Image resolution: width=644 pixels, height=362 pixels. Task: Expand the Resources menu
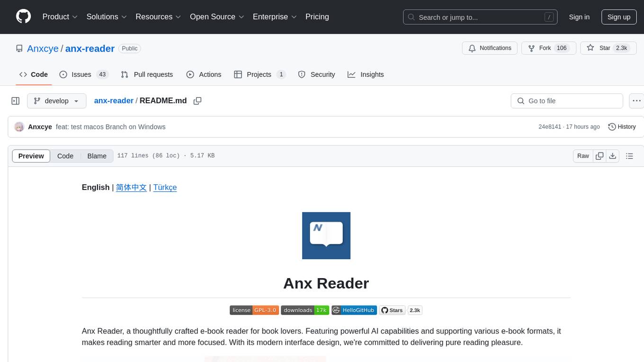point(158,17)
